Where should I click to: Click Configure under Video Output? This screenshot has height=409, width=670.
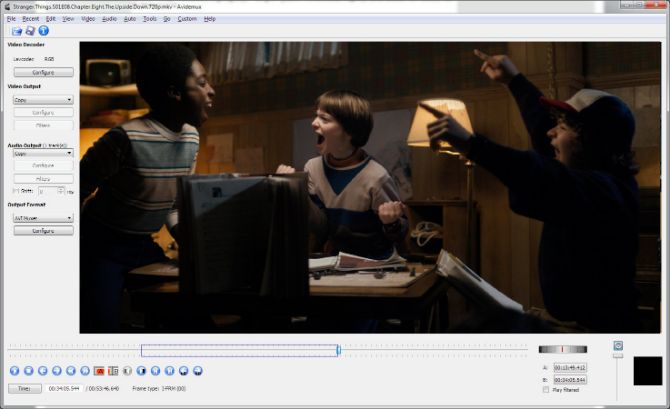coord(43,112)
